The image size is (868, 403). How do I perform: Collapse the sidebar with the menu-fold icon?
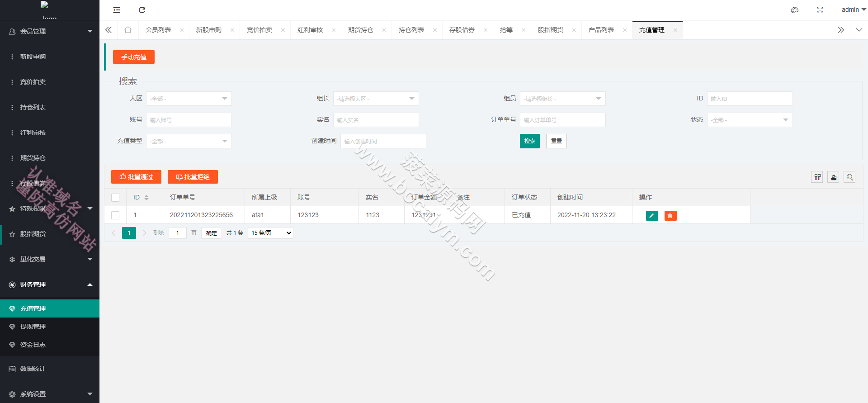117,10
